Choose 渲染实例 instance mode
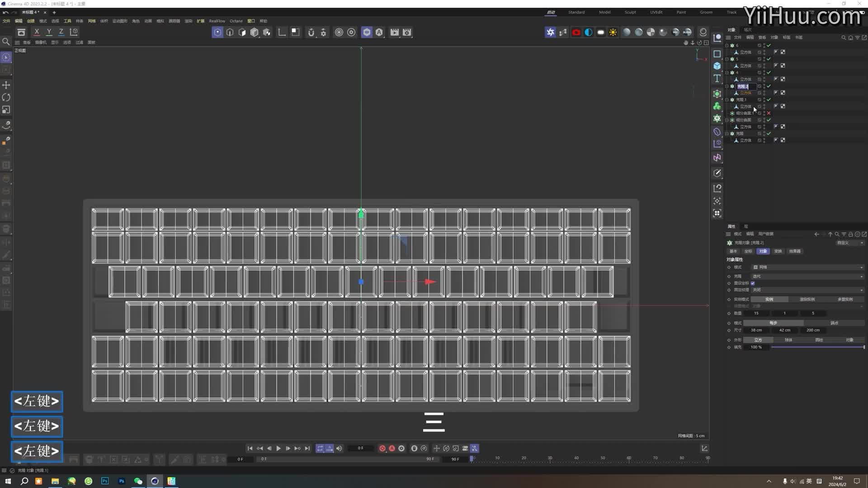Screen dimensions: 868x488 coord(807,300)
